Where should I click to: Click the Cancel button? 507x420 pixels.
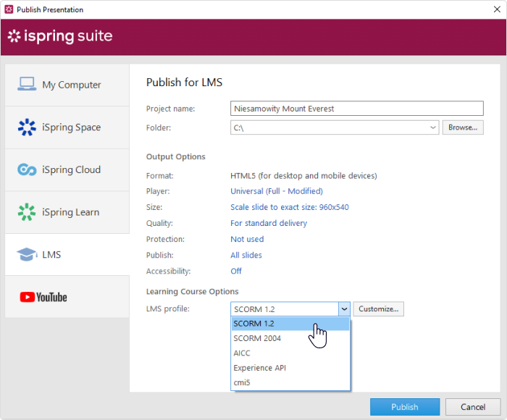tap(473, 407)
